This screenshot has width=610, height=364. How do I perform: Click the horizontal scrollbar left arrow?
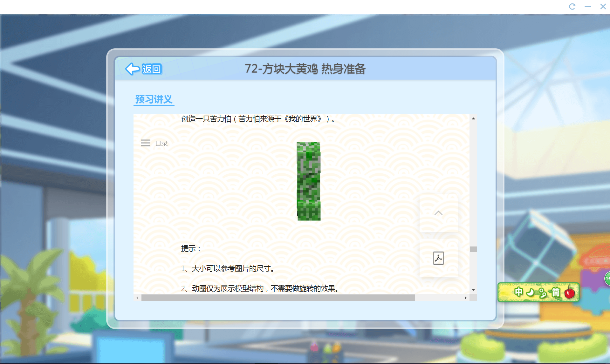[x=137, y=298]
